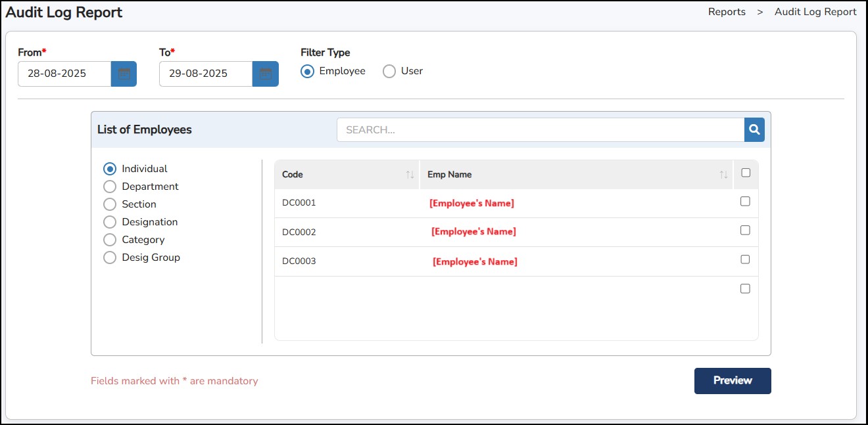Image resolution: width=868 pixels, height=425 pixels.
Task: Tick the select-all checkbox in table header
Action: (x=745, y=173)
